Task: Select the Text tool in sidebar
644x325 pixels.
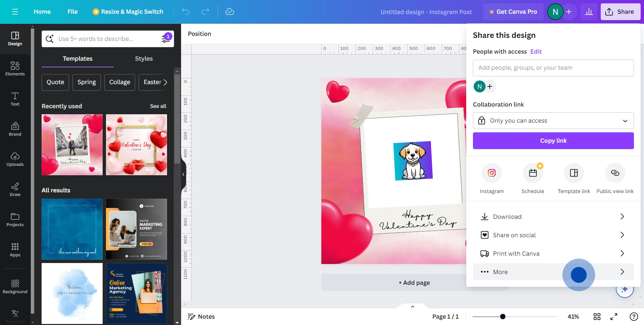Action: tap(15, 99)
